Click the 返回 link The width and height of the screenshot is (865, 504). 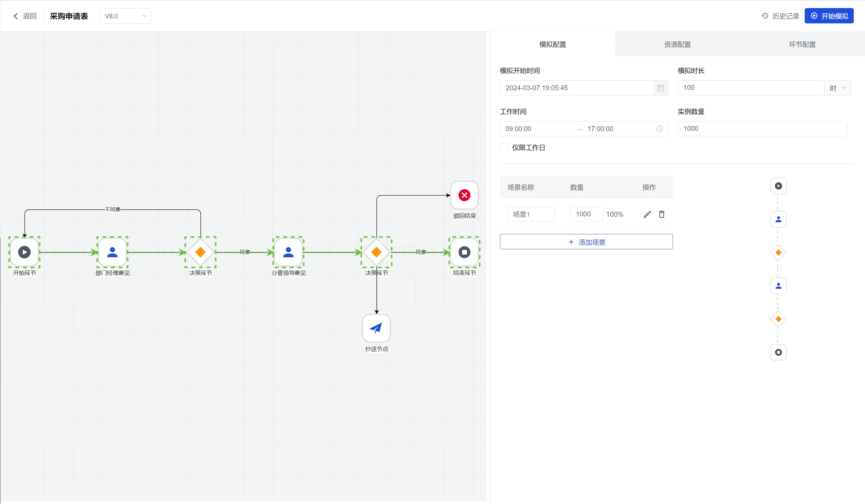point(29,16)
